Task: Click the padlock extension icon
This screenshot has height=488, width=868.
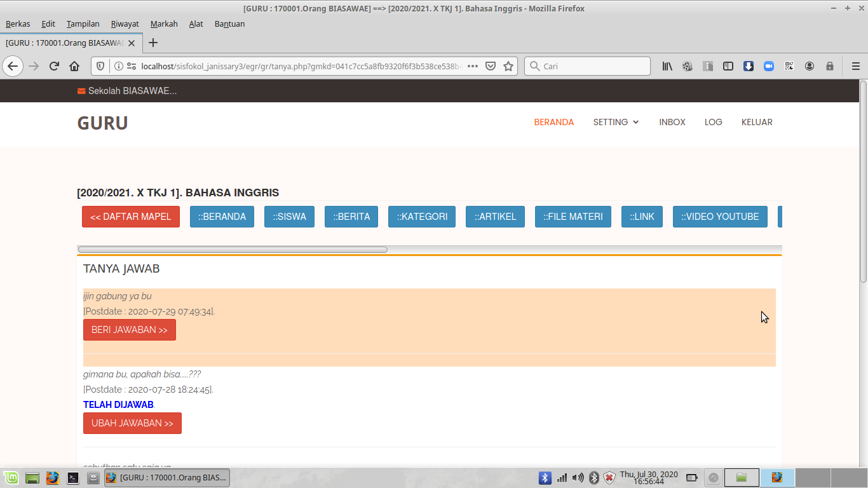Action: click(x=830, y=66)
